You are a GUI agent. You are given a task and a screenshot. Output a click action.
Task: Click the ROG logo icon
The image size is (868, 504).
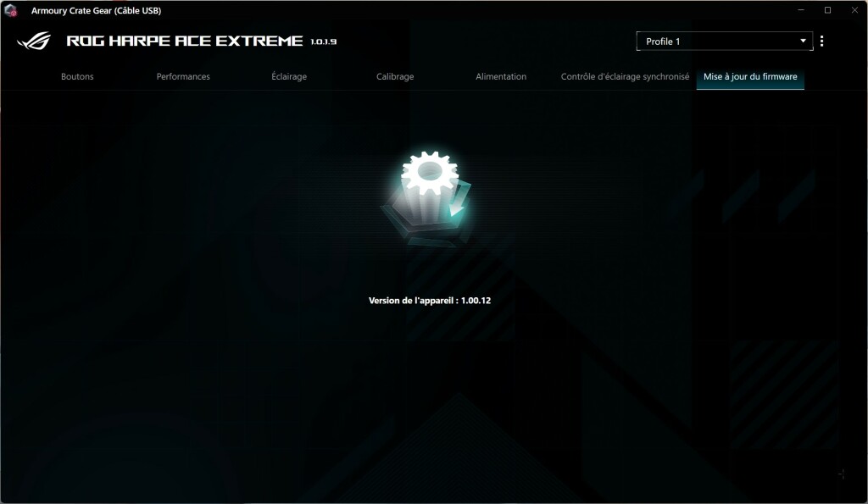tap(34, 41)
